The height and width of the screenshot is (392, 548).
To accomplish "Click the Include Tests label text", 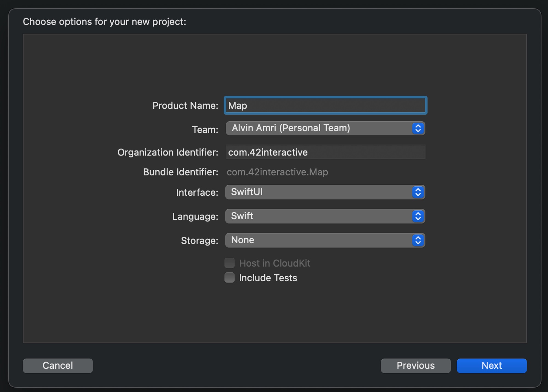I will [268, 278].
